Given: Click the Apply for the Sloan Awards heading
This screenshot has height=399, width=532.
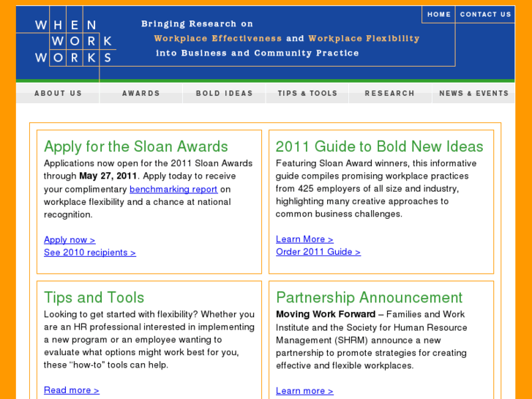Looking at the screenshot, I should point(136,146).
